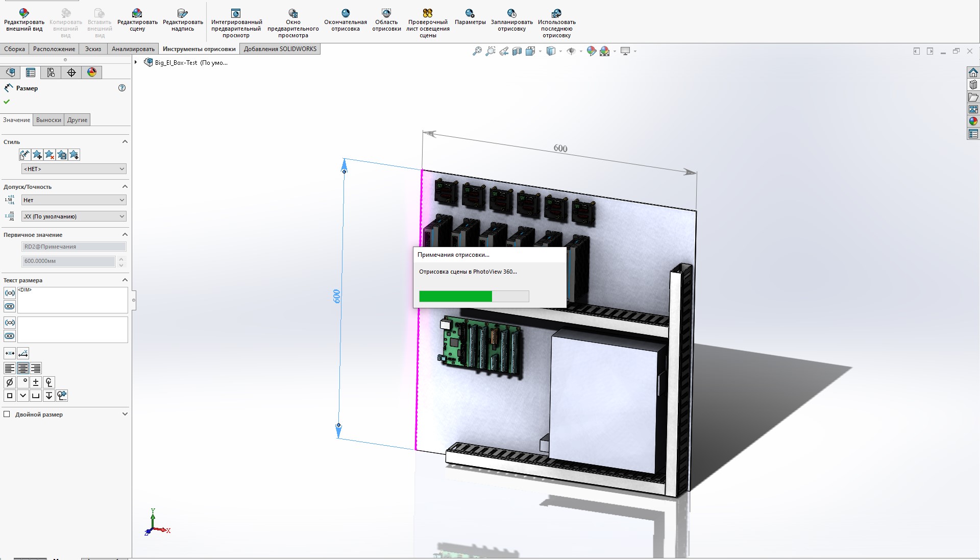Open Параметры render options button
The height and width of the screenshot is (560, 980).
click(470, 14)
